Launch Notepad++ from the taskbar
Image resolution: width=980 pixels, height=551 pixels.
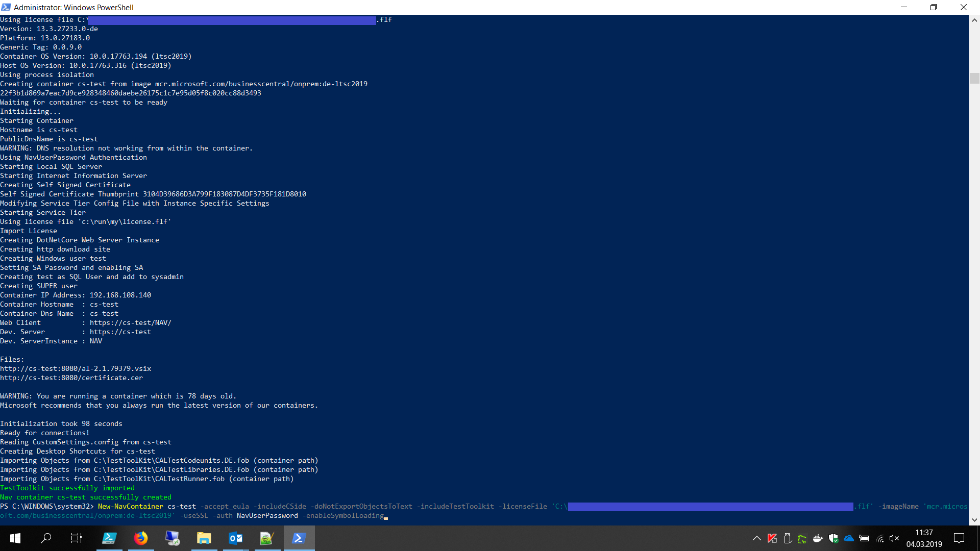267,538
